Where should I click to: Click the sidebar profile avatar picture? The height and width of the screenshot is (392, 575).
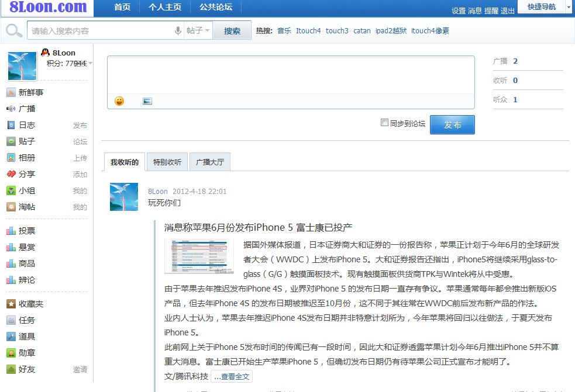point(22,66)
